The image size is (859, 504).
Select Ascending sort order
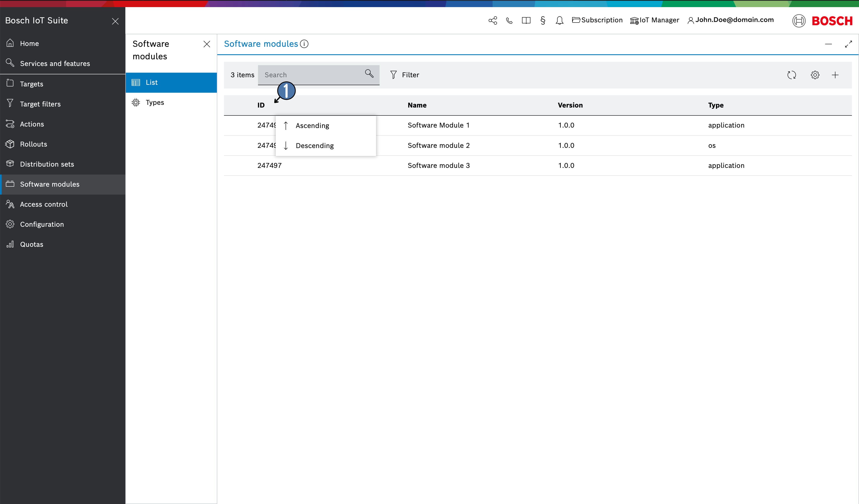(312, 126)
